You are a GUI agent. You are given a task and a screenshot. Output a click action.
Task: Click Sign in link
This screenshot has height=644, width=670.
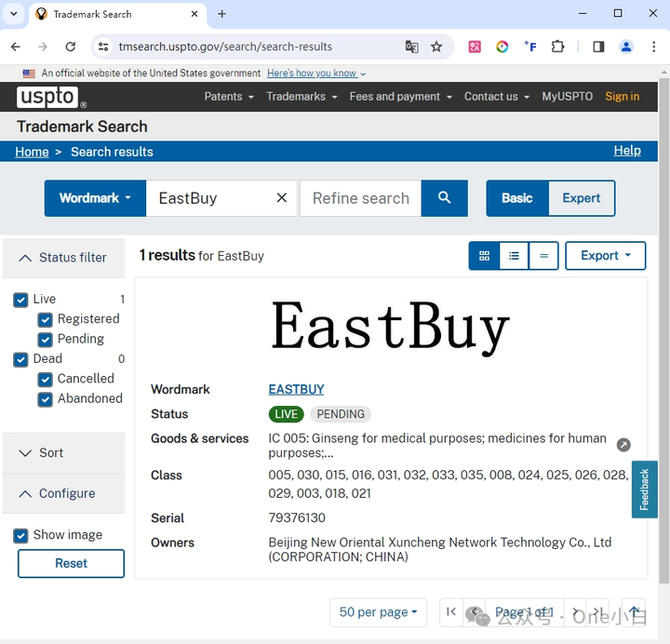click(623, 97)
